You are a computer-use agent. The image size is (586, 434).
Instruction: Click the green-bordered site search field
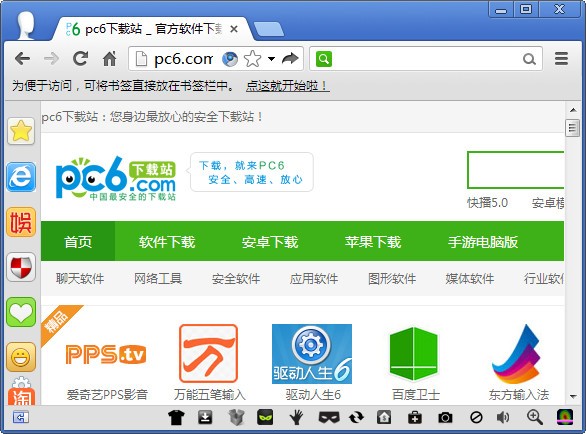[x=515, y=170]
